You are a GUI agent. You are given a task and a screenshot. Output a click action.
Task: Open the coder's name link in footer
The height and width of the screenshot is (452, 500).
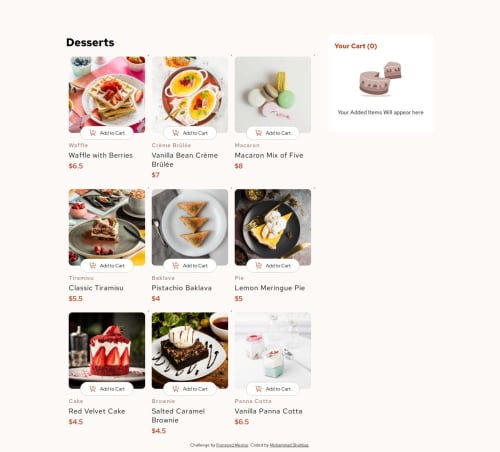289,445
